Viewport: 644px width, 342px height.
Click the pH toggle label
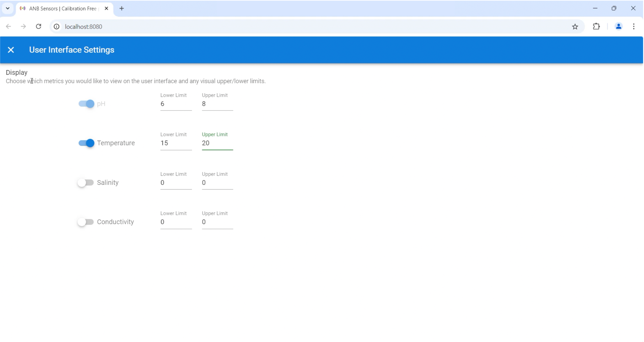pos(101,104)
